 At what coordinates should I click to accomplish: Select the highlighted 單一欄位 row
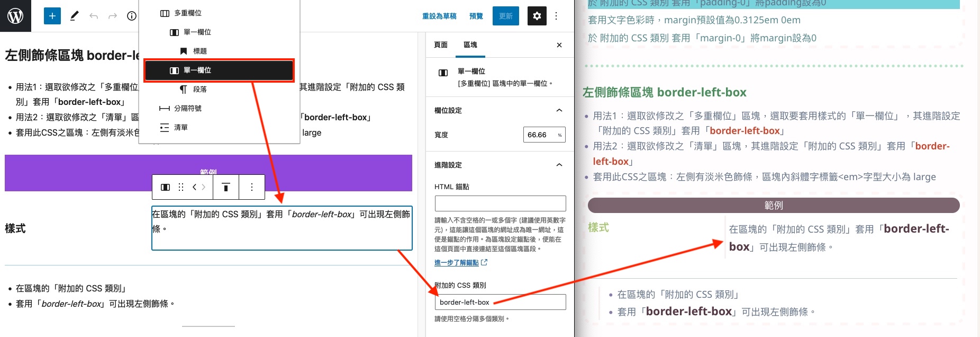(x=219, y=70)
